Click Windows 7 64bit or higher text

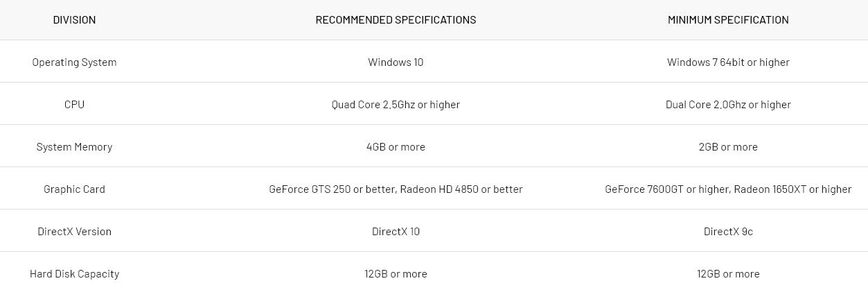[x=728, y=62]
